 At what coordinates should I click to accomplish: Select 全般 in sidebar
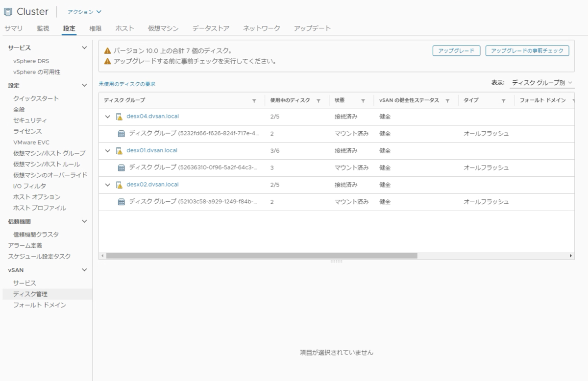(19, 109)
